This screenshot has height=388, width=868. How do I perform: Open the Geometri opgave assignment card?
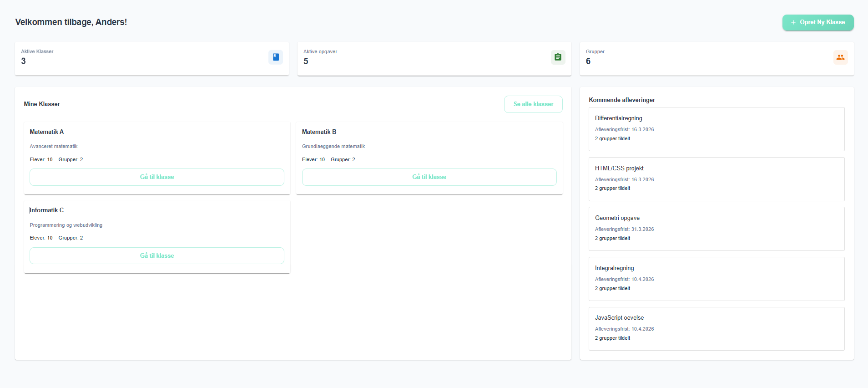pos(716,229)
